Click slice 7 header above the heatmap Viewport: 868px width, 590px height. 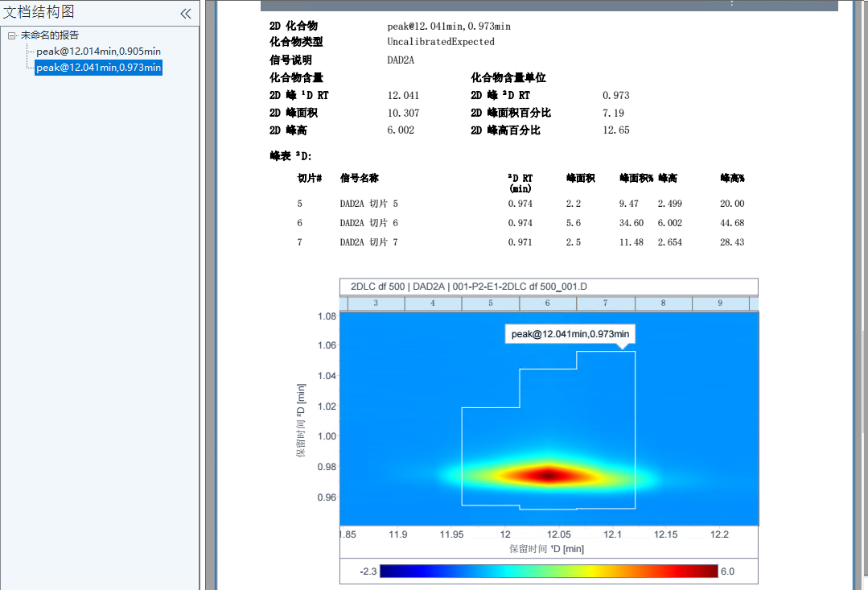coord(606,303)
